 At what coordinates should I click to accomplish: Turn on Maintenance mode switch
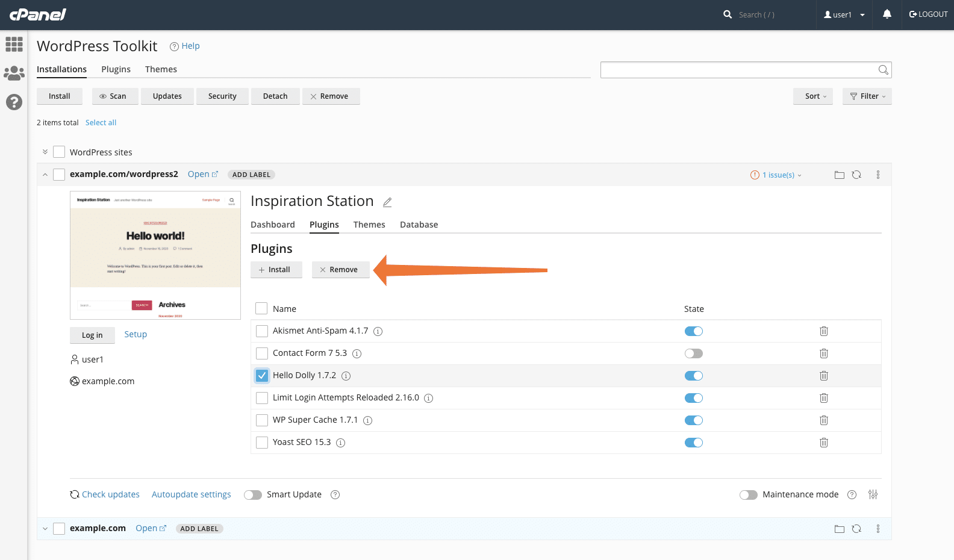coord(748,495)
